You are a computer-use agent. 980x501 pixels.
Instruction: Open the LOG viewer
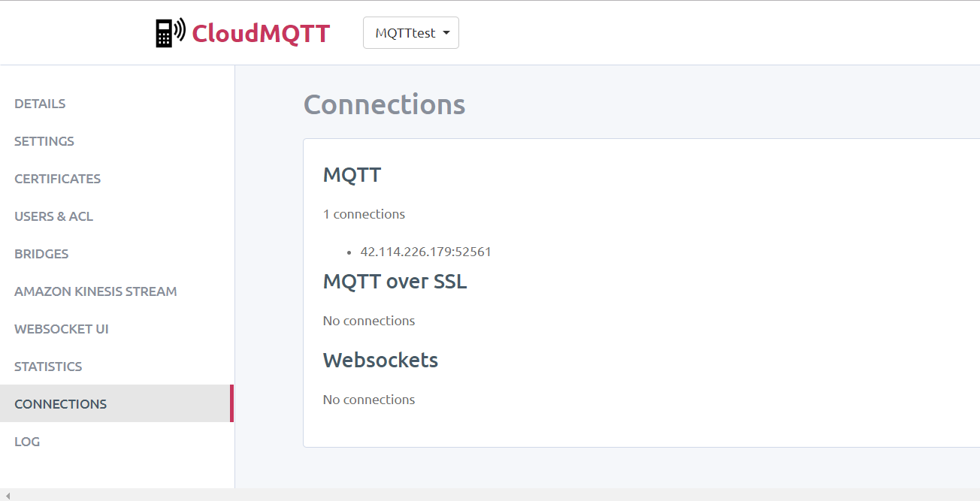click(x=27, y=441)
